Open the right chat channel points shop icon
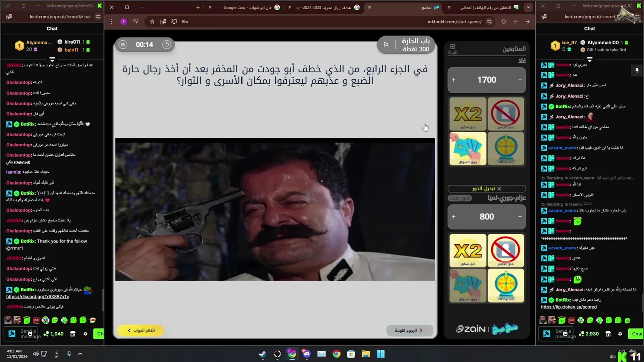 [608, 334]
